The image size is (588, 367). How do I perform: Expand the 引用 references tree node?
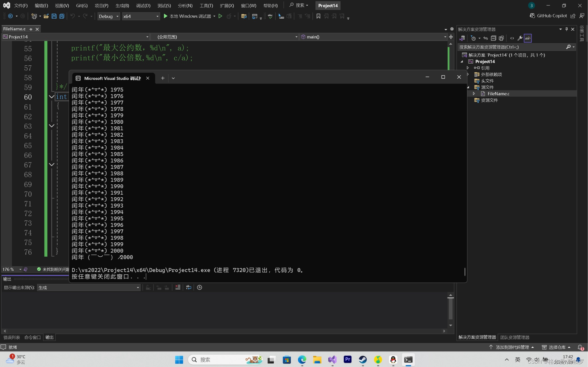point(468,68)
